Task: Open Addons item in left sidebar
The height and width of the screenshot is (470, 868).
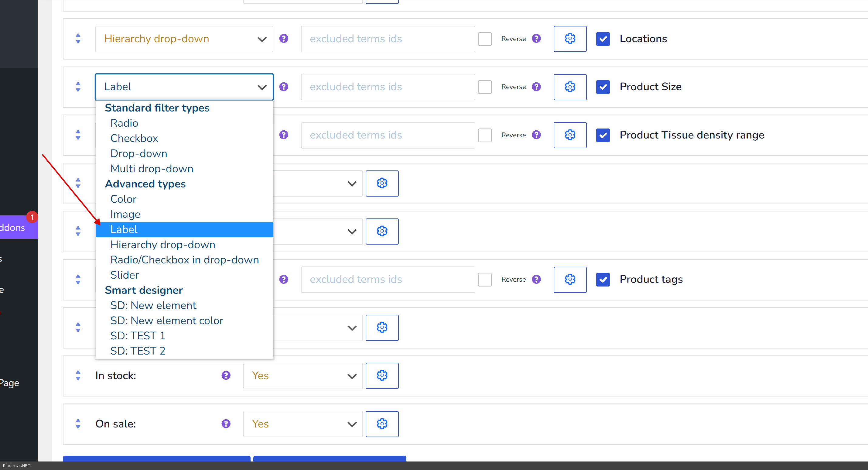Action: 13,228
